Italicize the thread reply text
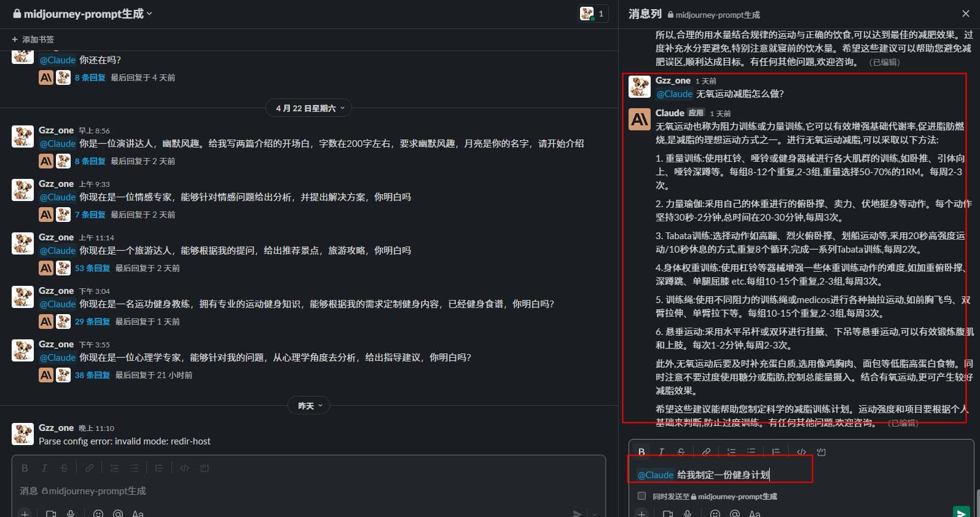 pos(661,452)
